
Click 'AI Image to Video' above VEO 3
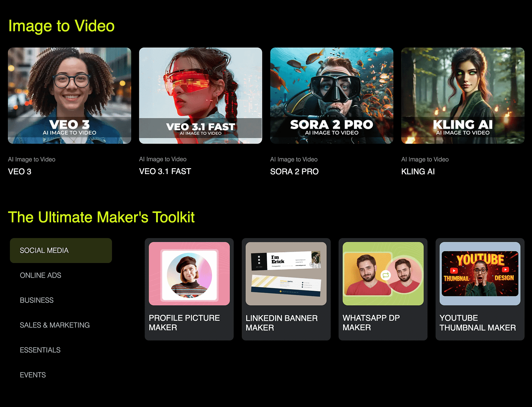click(32, 159)
